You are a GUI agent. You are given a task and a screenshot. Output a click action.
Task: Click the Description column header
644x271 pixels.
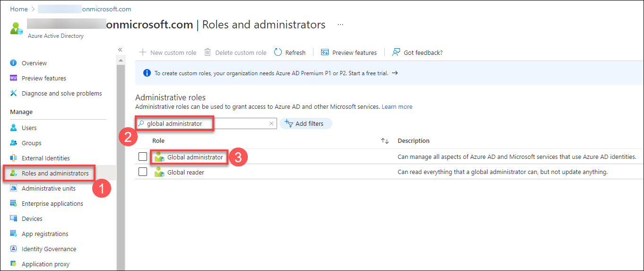414,140
